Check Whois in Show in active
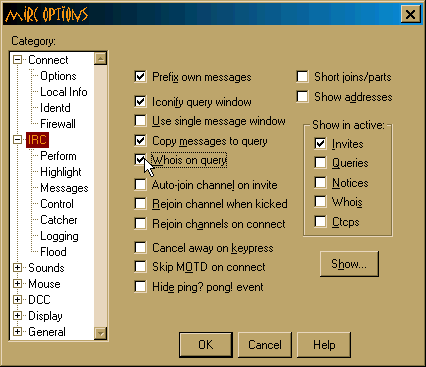This screenshot has height=367, width=426. [x=320, y=202]
